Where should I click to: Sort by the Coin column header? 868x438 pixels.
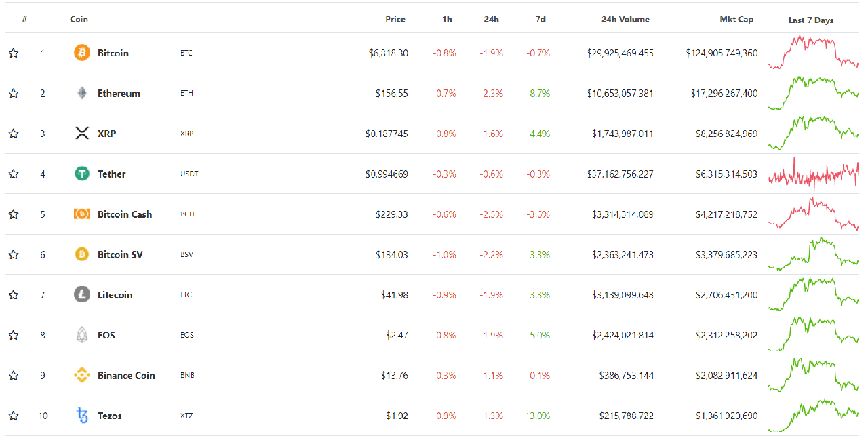pyautogui.click(x=79, y=19)
